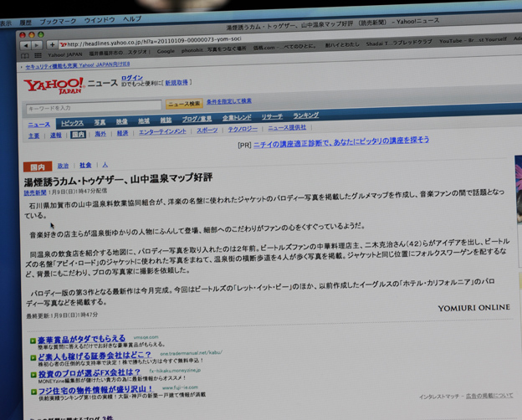Image resolution: width=522 pixels, height=420 pixels.
Task: Click the ログイン link
Action: [132, 78]
